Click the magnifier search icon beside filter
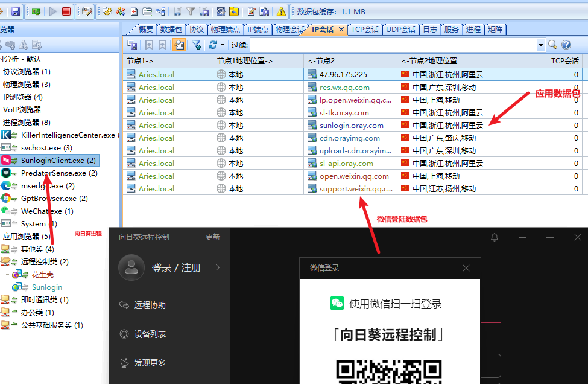This screenshot has width=588, height=384. click(x=552, y=45)
